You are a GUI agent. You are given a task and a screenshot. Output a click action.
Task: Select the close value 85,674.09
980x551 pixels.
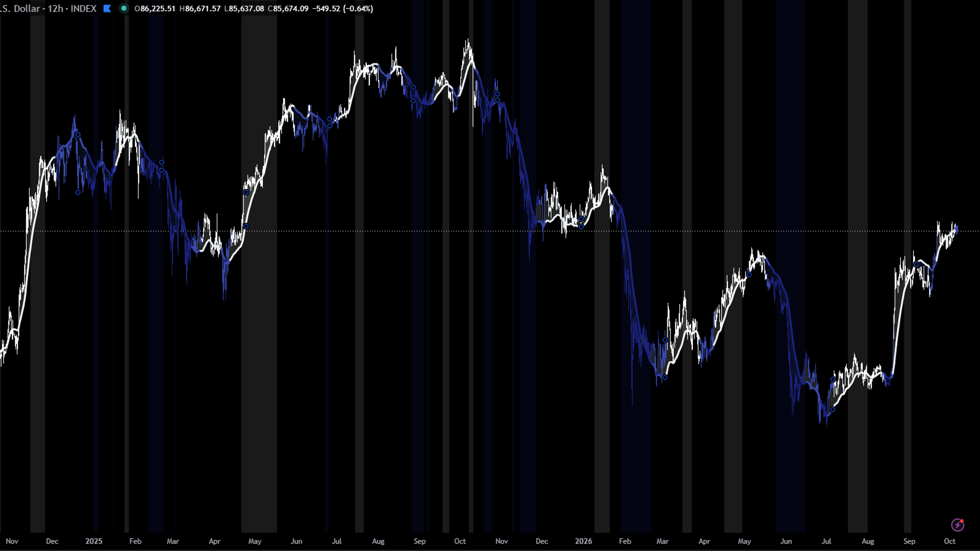pyautogui.click(x=291, y=8)
